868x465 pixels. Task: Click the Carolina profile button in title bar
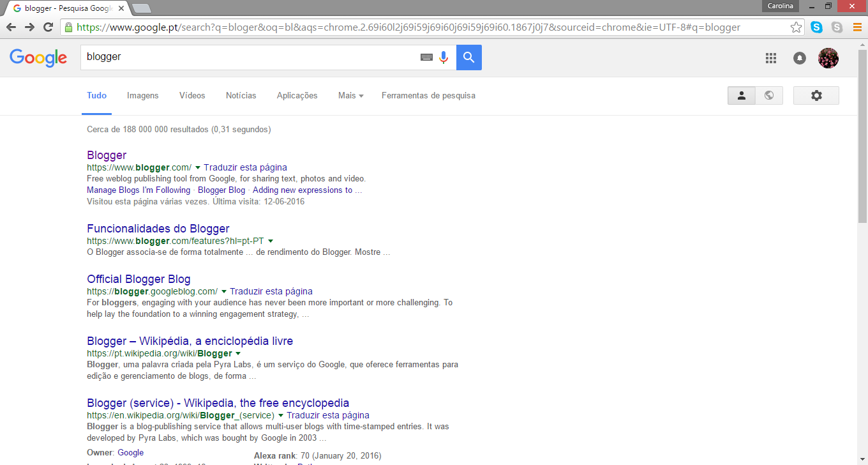point(781,6)
